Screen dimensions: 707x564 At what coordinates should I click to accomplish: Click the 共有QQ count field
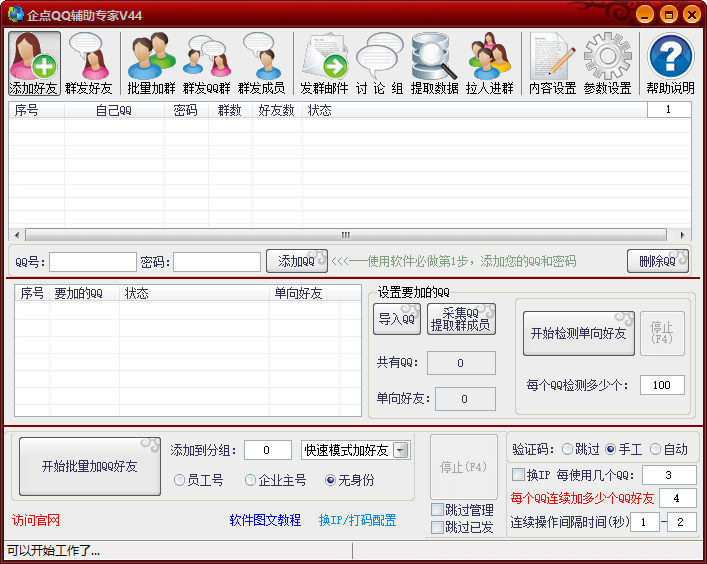click(x=461, y=363)
